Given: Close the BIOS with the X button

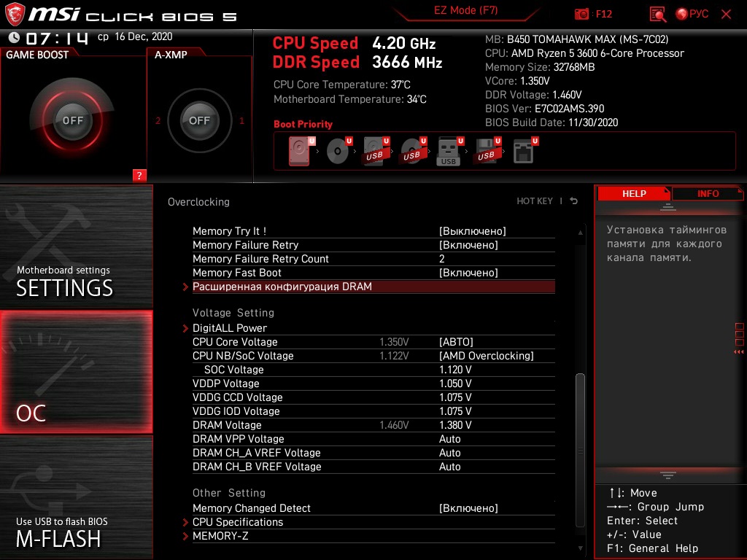Looking at the screenshot, I should [726, 14].
